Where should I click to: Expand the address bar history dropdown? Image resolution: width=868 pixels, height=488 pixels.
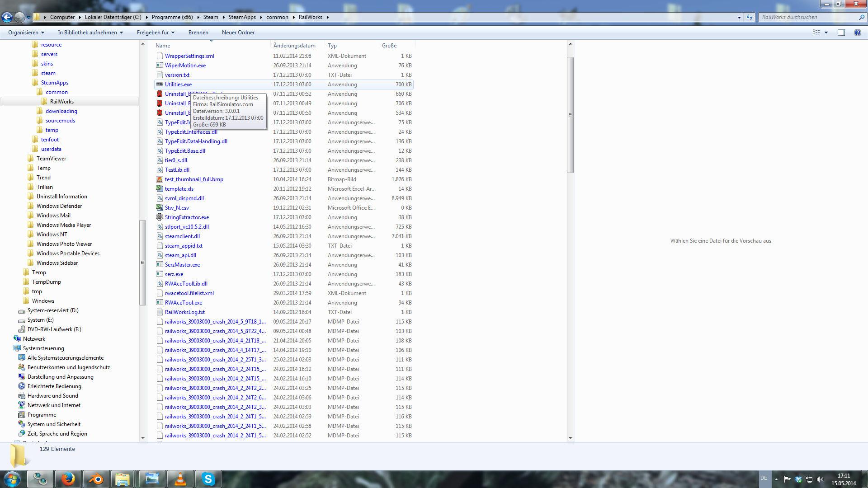(739, 17)
